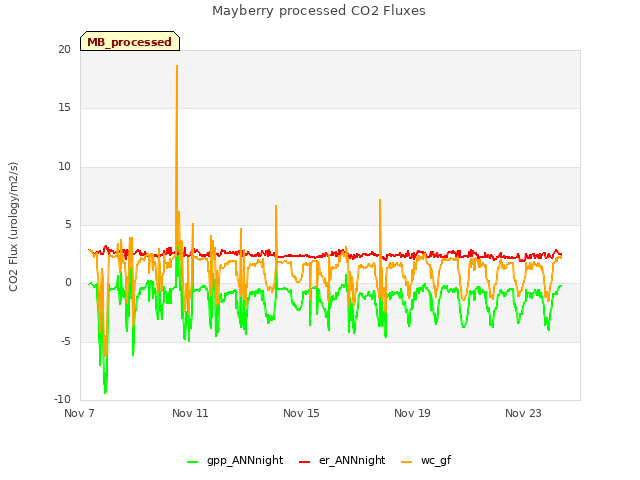Click the Nov 11 x-axis label

coord(190,413)
